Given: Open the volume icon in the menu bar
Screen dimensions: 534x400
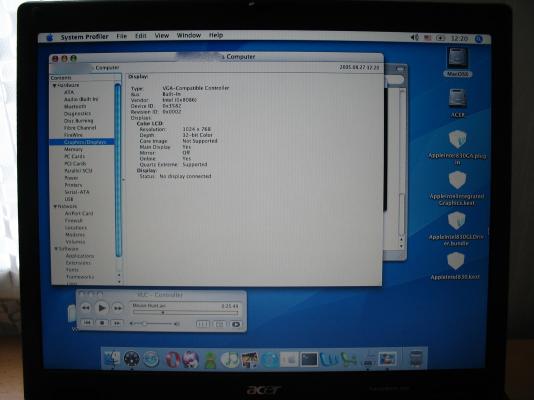Looking at the screenshot, I should (x=414, y=37).
